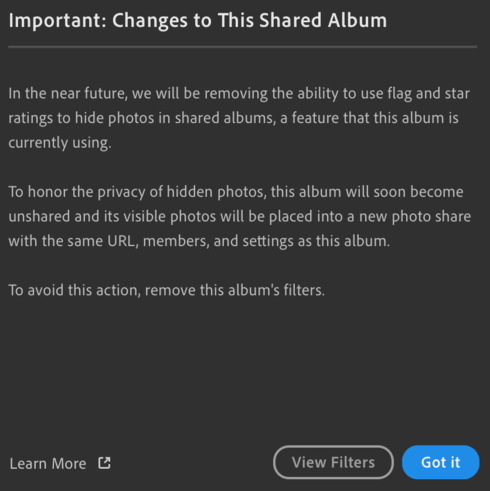Click the paragraph starting 'To honor the privacy'

pos(239,216)
